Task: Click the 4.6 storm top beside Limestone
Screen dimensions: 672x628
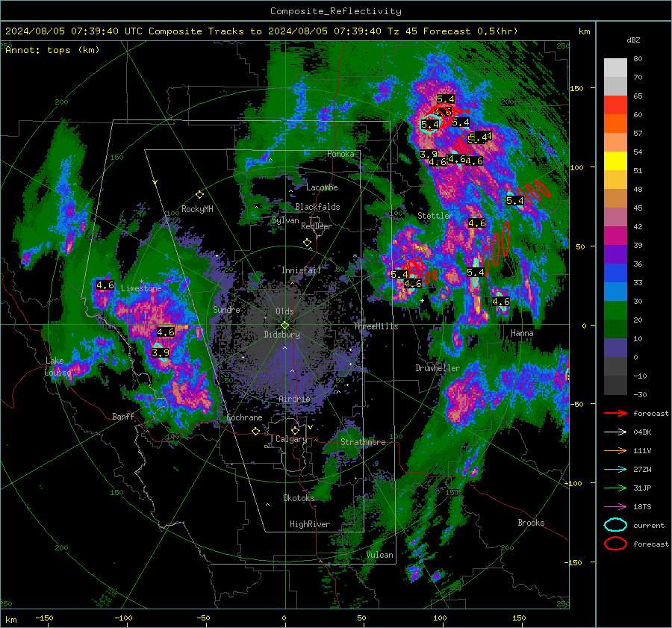Action: pos(105,285)
